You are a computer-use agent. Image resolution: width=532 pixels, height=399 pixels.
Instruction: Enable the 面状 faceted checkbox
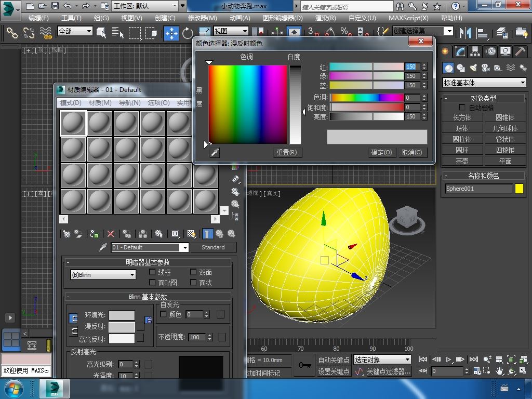point(193,282)
